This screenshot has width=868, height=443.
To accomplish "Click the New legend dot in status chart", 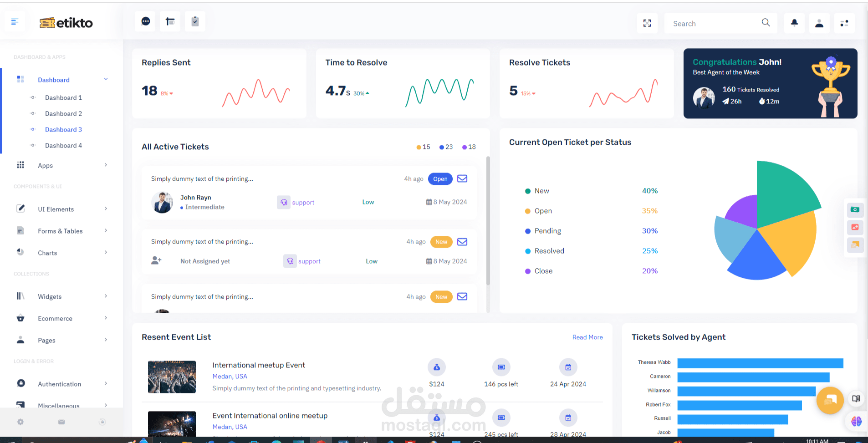I will click(x=527, y=191).
